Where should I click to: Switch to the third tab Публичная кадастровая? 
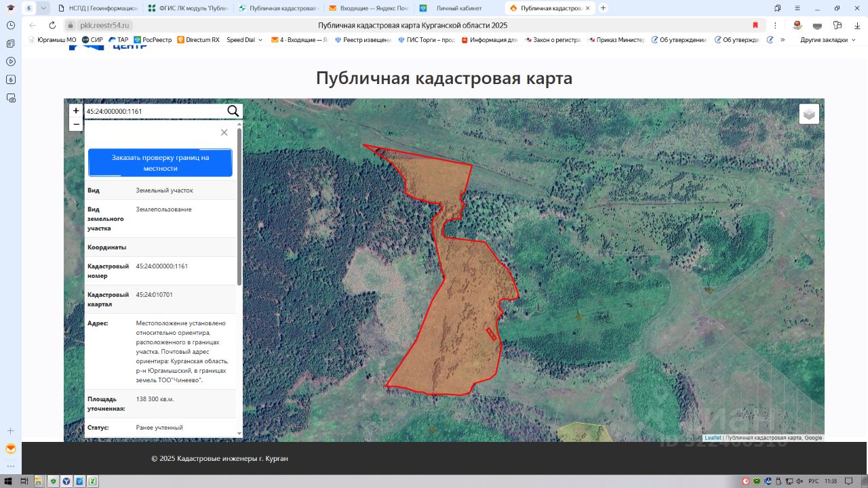(x=278, y=8)
